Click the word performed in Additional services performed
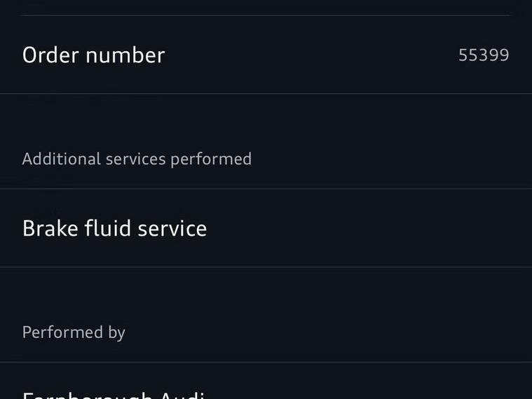This screenshot has width=532, height=399. point(211,158)
